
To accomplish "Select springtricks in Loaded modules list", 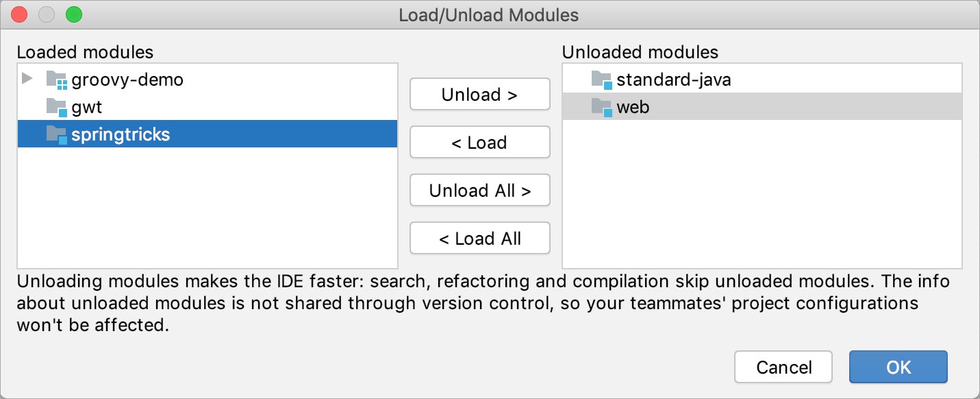I will pos(121,135).
